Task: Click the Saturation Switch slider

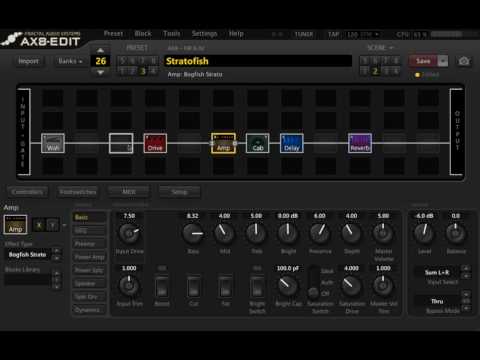Action: click(313, 282)
